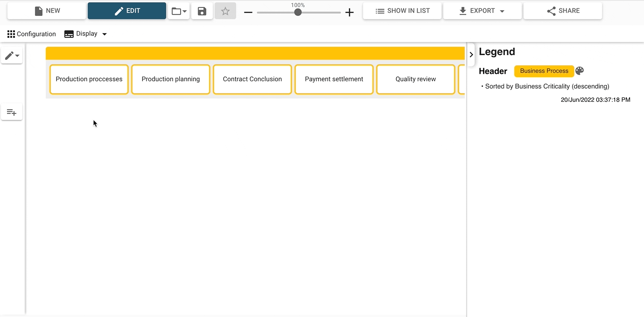The height and width of the screenshot is (317, 644).
Task: Click the plus zoom in icon
Action: point(349,12)
